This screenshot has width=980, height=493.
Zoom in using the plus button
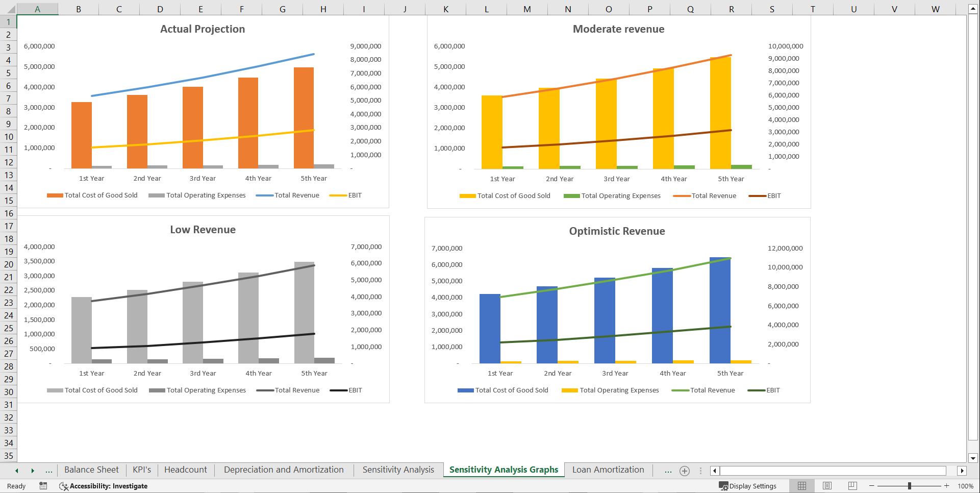pos(946,486)
